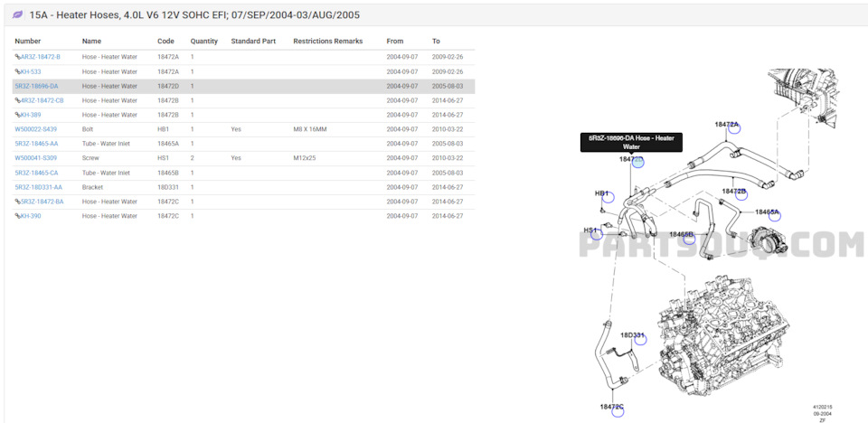
Task: Click the 18472C hose marker on the diagram
Action: point(618,410)
